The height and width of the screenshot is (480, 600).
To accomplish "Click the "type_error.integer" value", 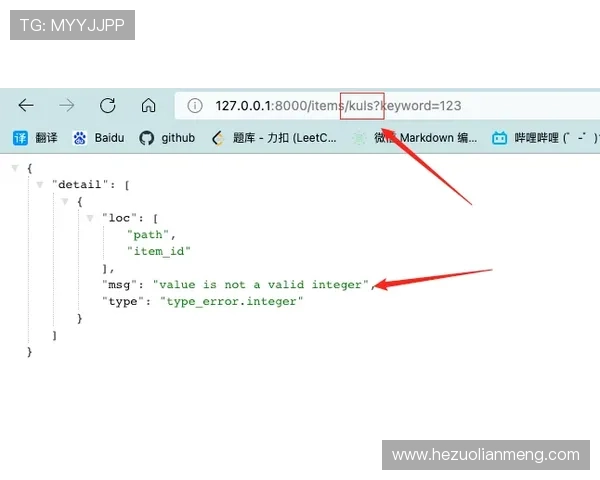I will [x=231, y=301].
